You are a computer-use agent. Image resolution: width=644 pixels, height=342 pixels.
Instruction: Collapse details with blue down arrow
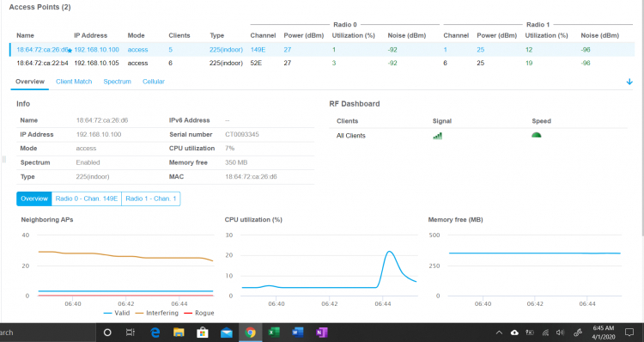pos(629,82)
